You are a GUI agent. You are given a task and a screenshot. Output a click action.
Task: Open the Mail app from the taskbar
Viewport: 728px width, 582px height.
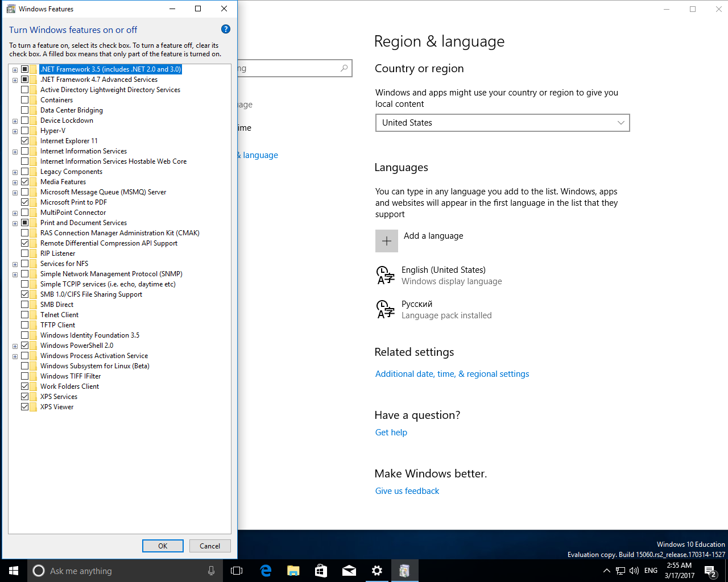click(349, 571)
